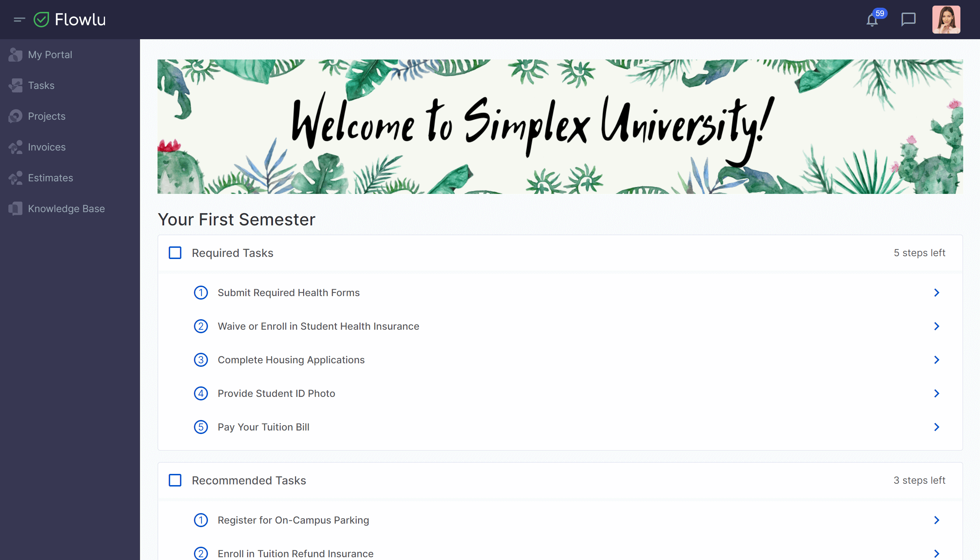Viewport: 980px width, 560px height.
Task: Expand Complete Housing Applications step
Action: click(x=937, y=359)
